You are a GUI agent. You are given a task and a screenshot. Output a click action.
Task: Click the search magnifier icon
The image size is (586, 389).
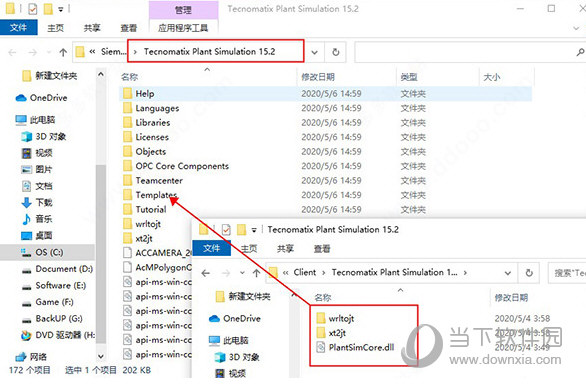click(x=580, y=52)
